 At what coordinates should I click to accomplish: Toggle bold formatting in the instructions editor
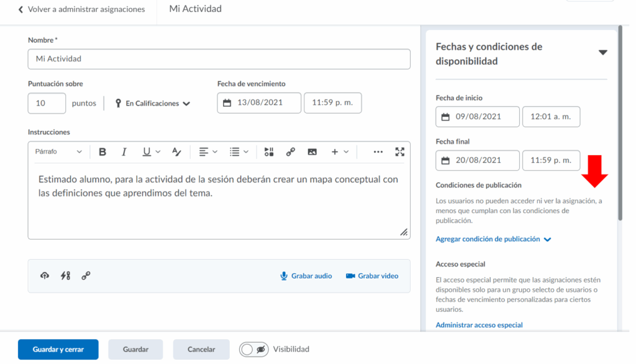pyautogui.click(x=102, y=152)
